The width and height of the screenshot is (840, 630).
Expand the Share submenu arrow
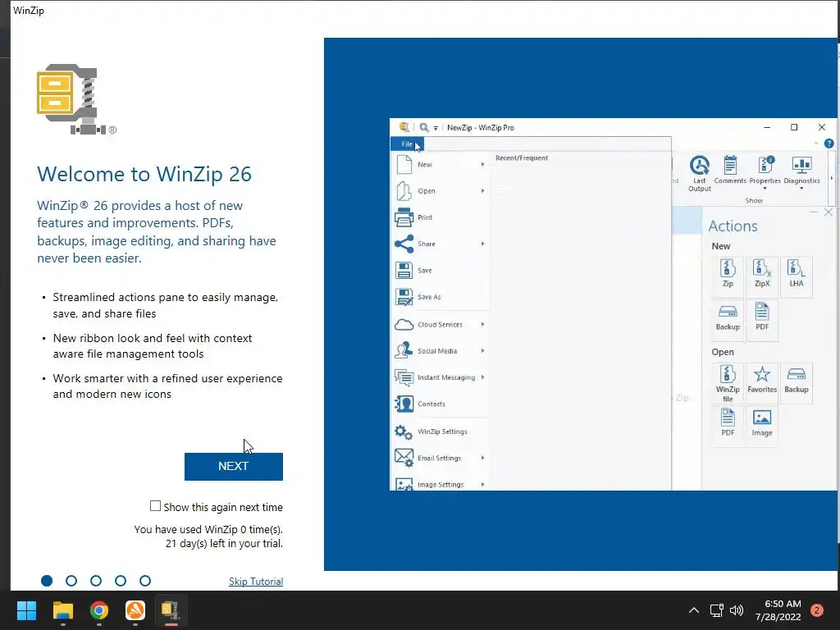(482, 244)
